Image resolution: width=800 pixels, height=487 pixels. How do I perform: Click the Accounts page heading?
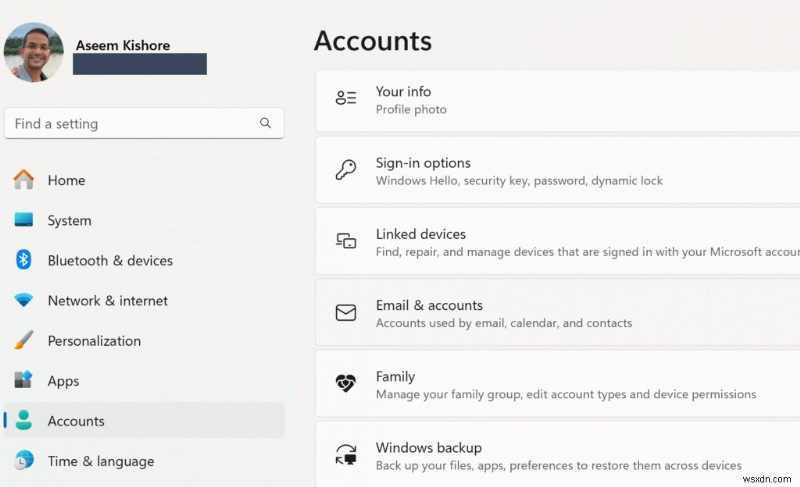[372, 40]
